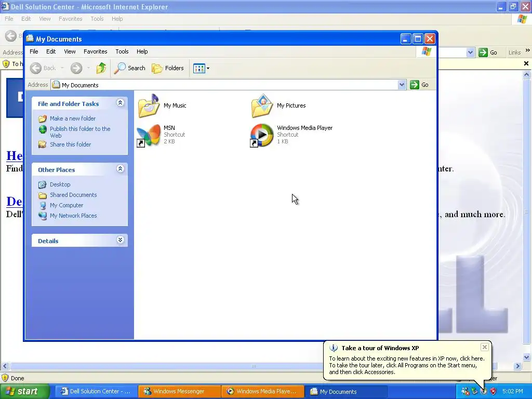Click the Windows XP tour balloon text

click(x=406, y=365)
